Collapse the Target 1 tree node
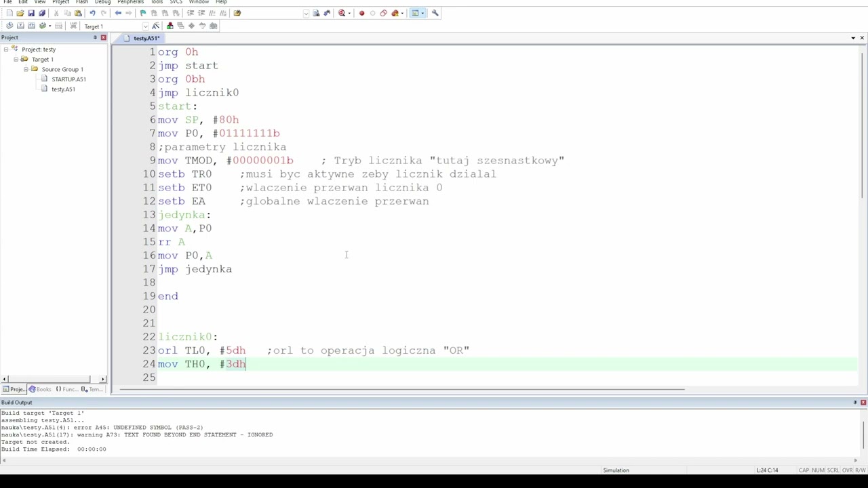 coord(16,60)
